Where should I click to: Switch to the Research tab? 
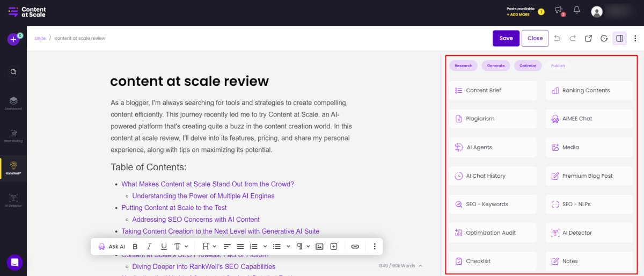point(464,66)
